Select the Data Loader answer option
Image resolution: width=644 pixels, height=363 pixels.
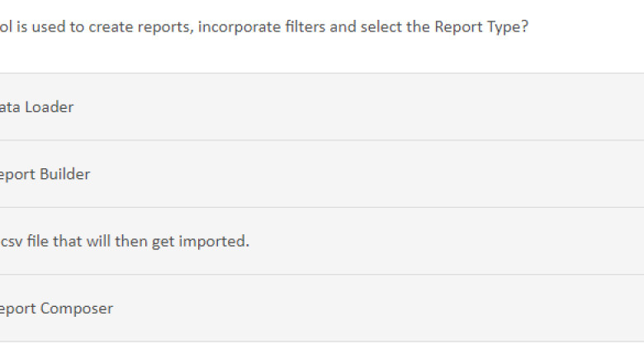pyautogui.click(x=37, y=107)
